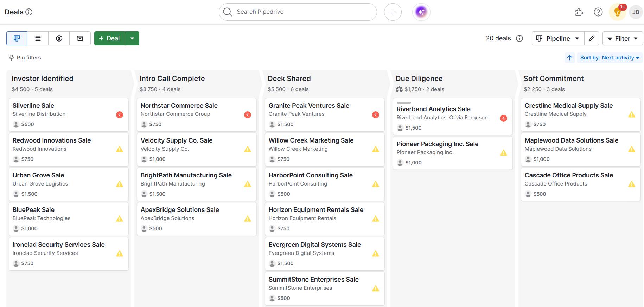Viewport: 644px width, 307px height.
Task: Open forecast view icon
Action: pos(59,38)
